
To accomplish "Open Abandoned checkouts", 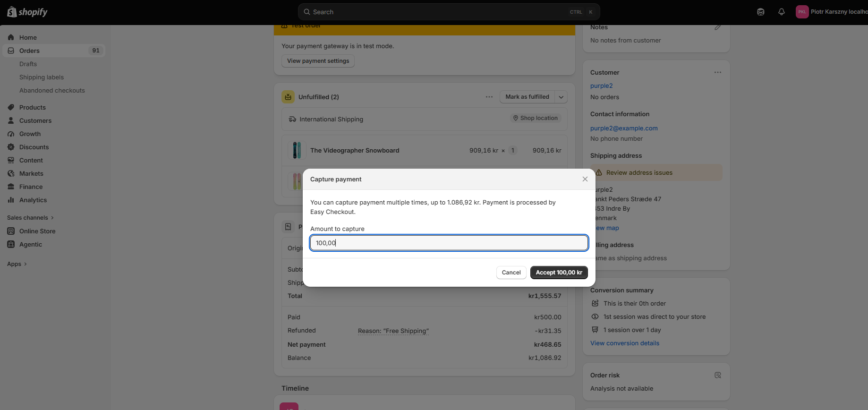I will point(52,90).
